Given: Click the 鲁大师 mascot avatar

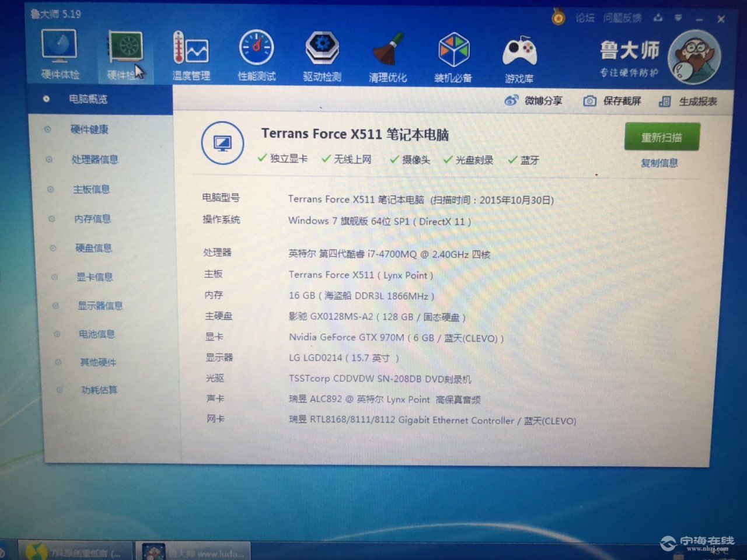Looking at the screenshot, I should coord(694,58).
